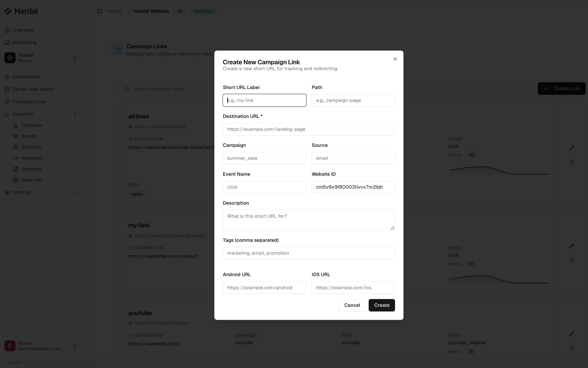Expand the Analytics section chevron

[x=75, y=114]
